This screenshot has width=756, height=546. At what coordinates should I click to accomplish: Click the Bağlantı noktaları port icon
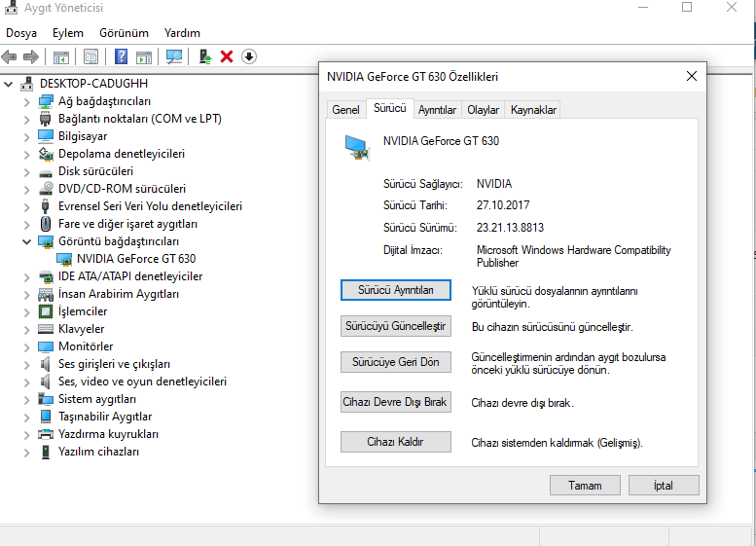point(46,119)
